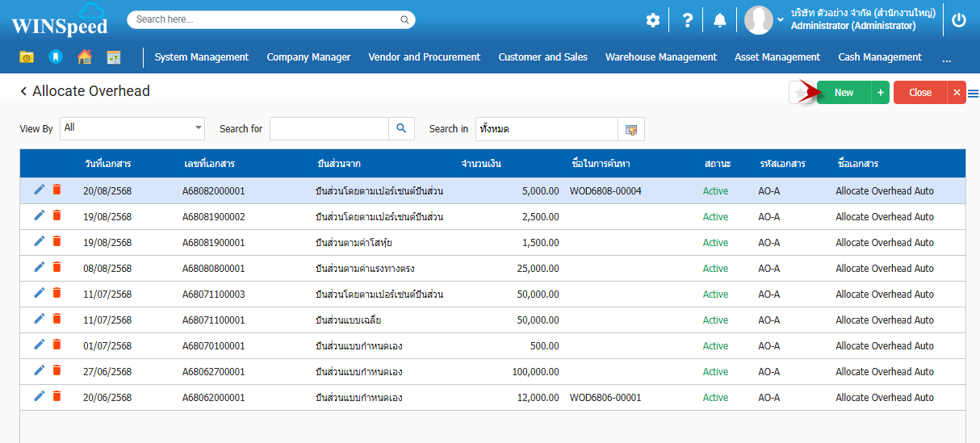Expand the user profile dropdown arrow
This screenshot has width=980, height=443.
[x=781, y=20]
